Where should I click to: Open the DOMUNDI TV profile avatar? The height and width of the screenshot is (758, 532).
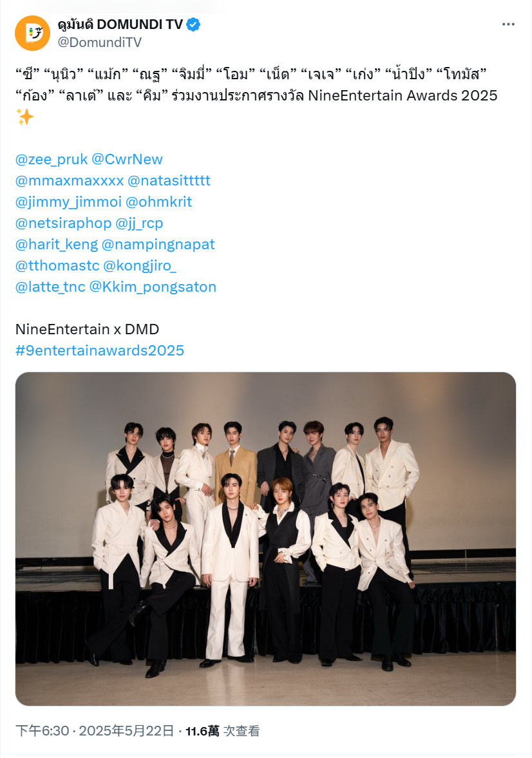tap(32, 33)
